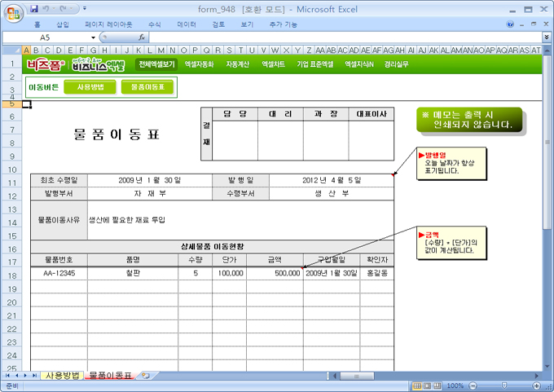Open Excel Help question mark icon
Viewport: 554px width, 392px height.
(x=510, y=24)
